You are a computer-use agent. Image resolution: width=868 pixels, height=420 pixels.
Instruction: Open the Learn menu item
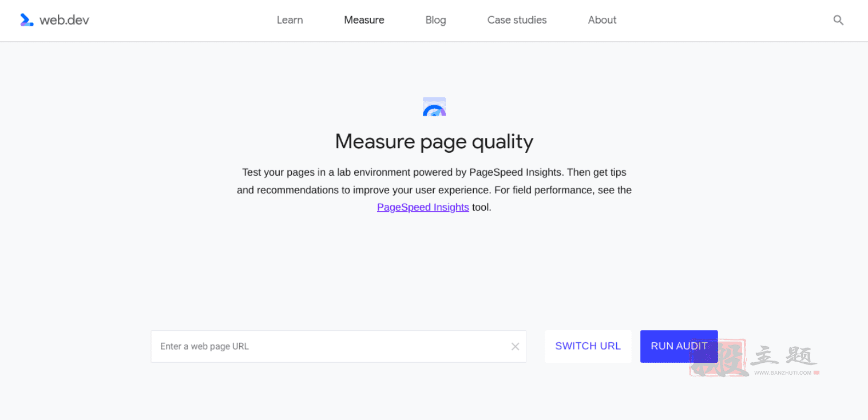click(x=290, y=20)
